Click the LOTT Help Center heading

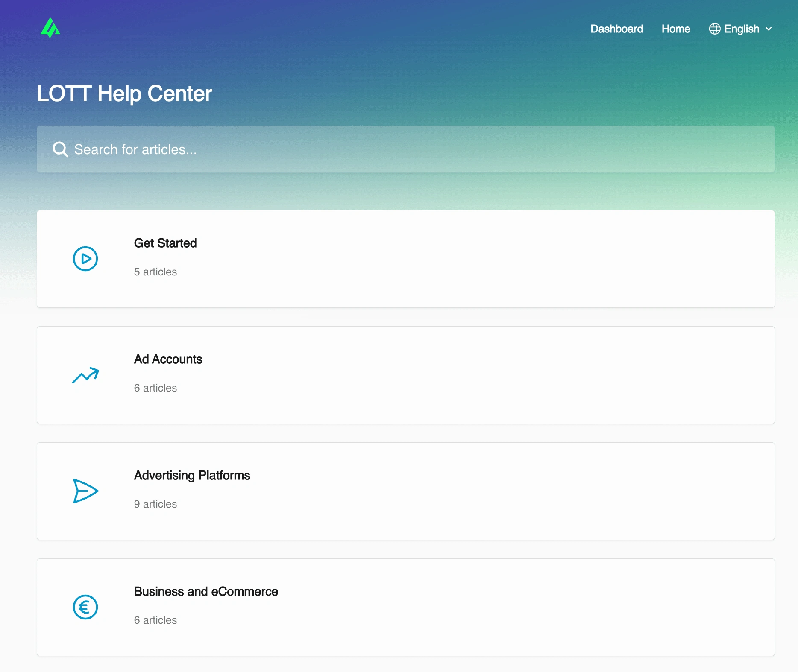tap(124, 93)
